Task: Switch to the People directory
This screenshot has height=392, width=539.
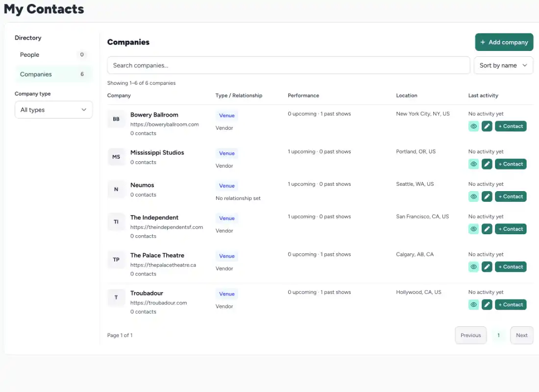Action: click(53, 55)
